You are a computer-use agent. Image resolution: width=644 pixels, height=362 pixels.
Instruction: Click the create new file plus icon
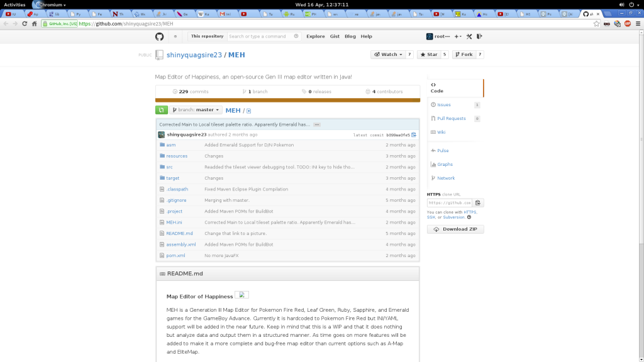point(248,111)
